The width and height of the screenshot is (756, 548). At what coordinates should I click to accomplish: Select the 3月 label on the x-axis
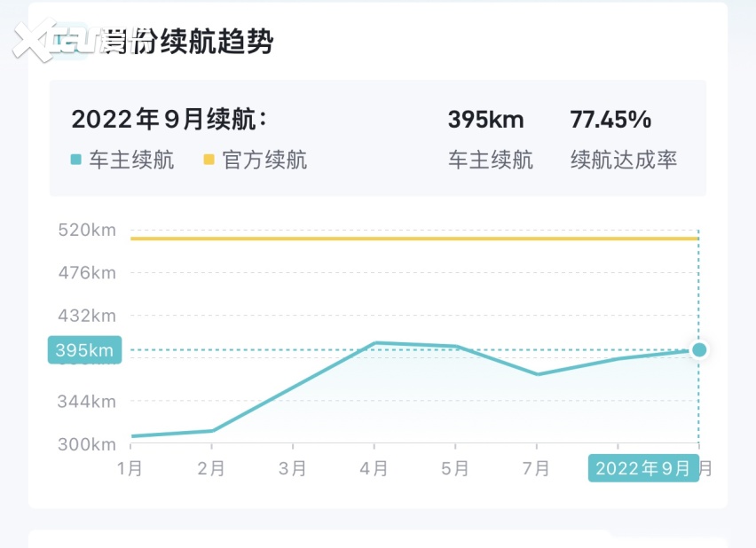coord(293,469)
